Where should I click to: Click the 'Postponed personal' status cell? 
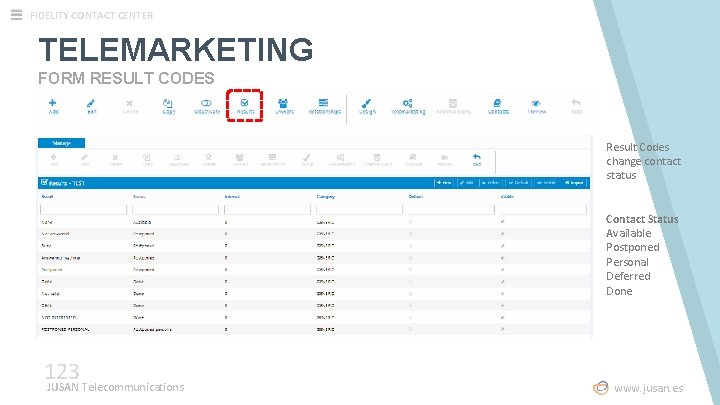(x=152, y=329)
